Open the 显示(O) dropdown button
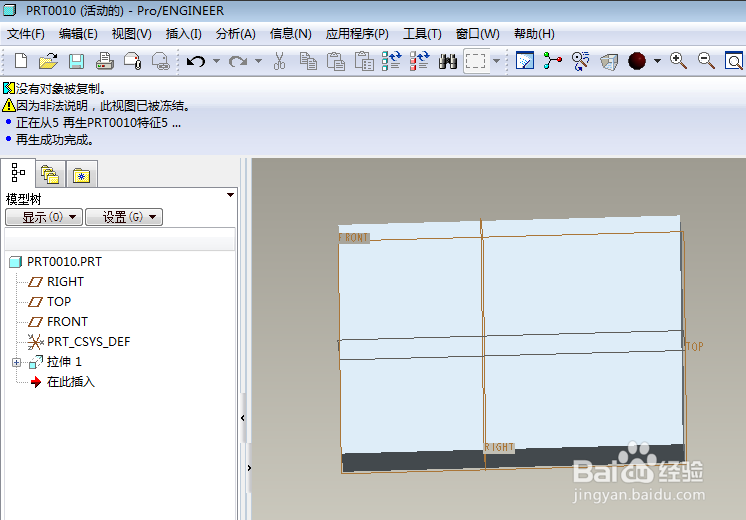The image size is (746, 520). click(44, 217)
